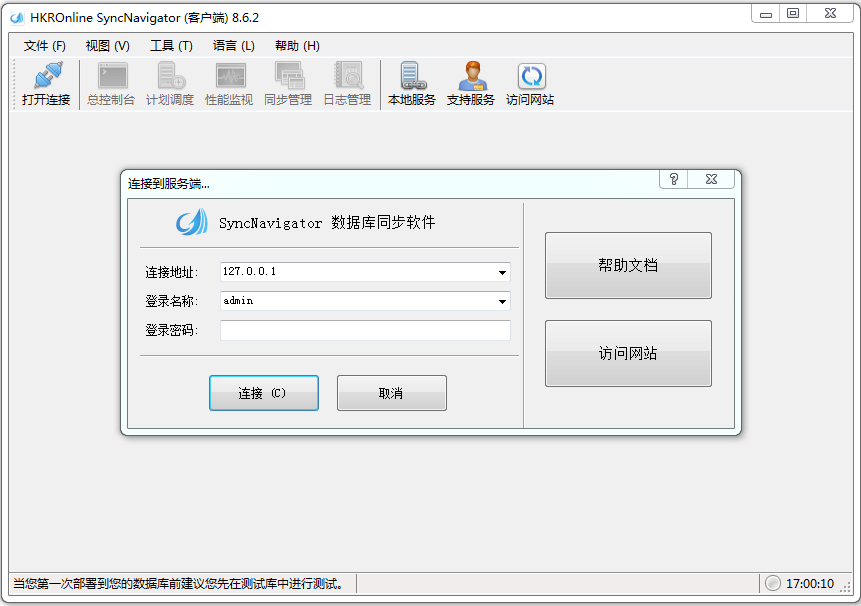The width and height of the screenshot is (861, 606).
Task: Click the 连接地址 field showing 127.0.0.1
Action: [x=365, y=272]
